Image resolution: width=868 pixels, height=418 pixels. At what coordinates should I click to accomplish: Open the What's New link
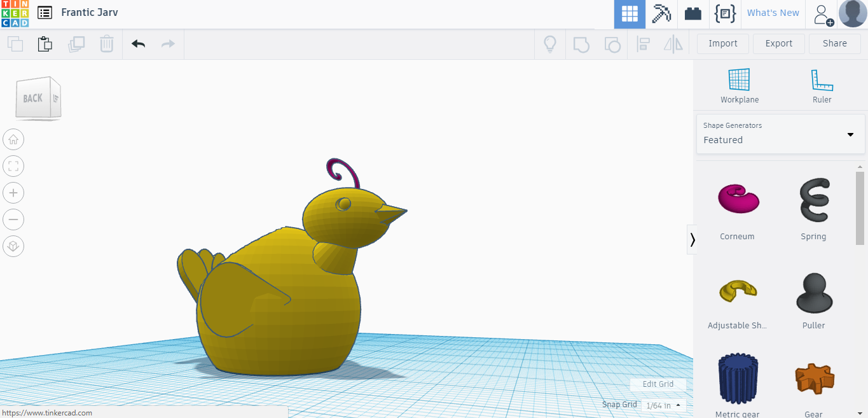point(773,13)
